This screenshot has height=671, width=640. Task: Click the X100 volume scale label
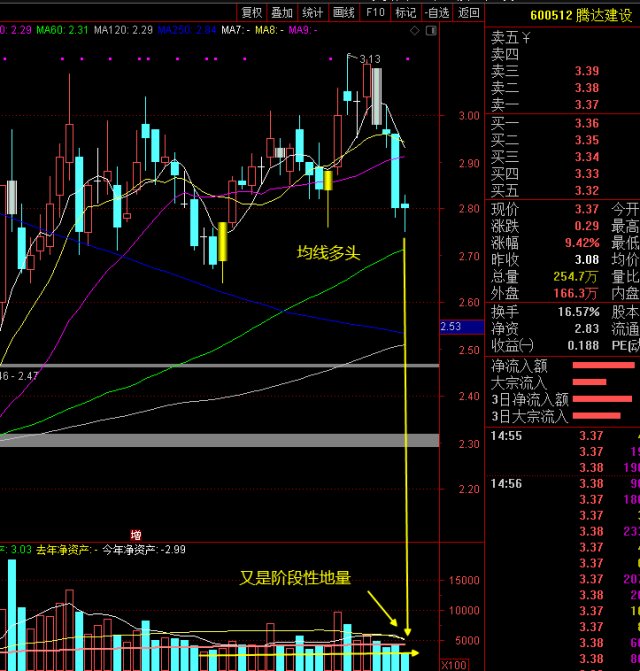click(x=454, y=664)
